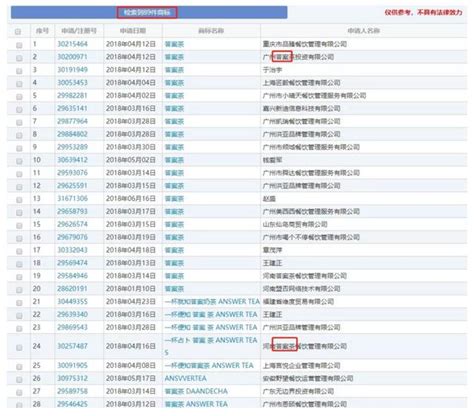Tick the select-all checkbox in the table header
This screenshot has height=416, width=474.
[x=18, y=32]
